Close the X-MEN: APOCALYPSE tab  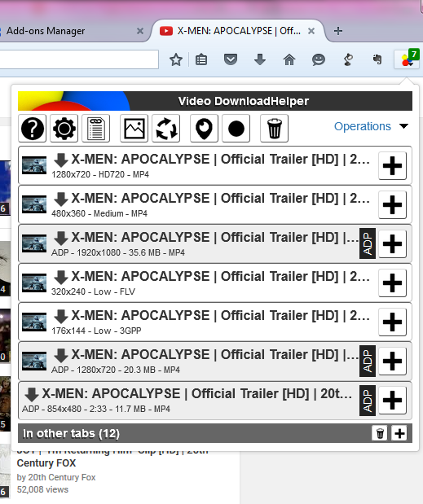pos(311,31)
